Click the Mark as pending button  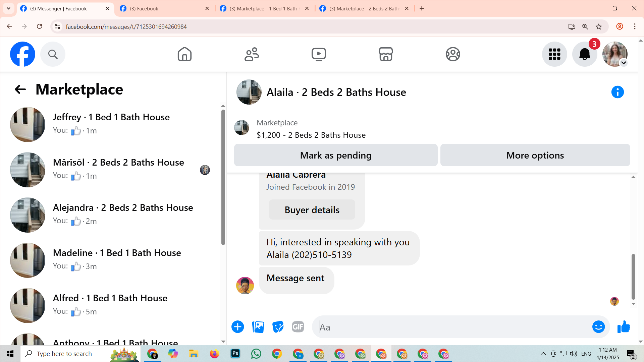(x=336, y=155)
